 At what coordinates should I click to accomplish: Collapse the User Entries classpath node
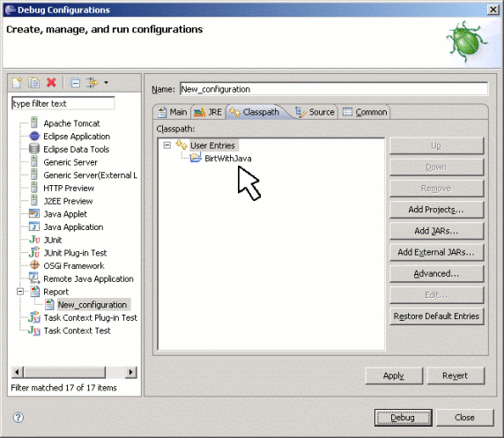[167, 145]
